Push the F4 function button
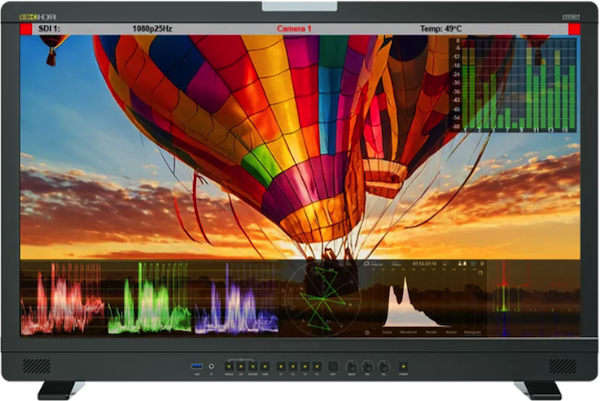This screenshot has width=600, height=401. (317, 367)
